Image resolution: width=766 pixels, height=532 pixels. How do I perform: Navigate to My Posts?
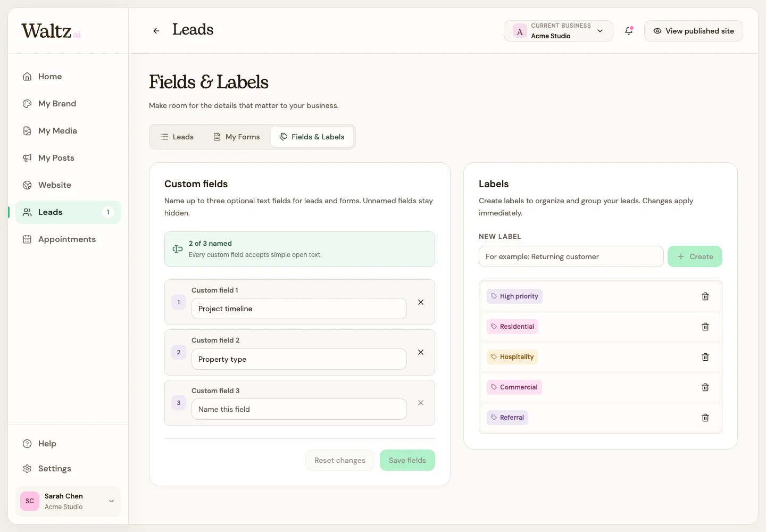click(x=68, y=158)
